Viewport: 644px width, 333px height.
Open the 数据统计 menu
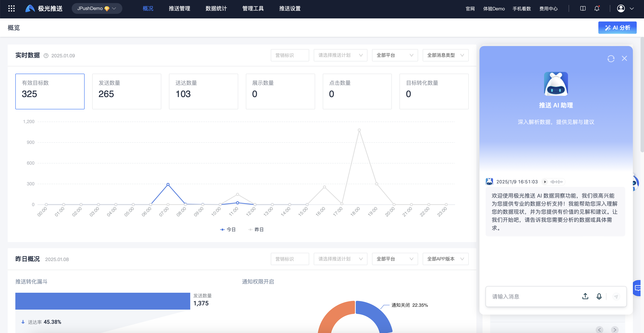click(x=216, y=8)
